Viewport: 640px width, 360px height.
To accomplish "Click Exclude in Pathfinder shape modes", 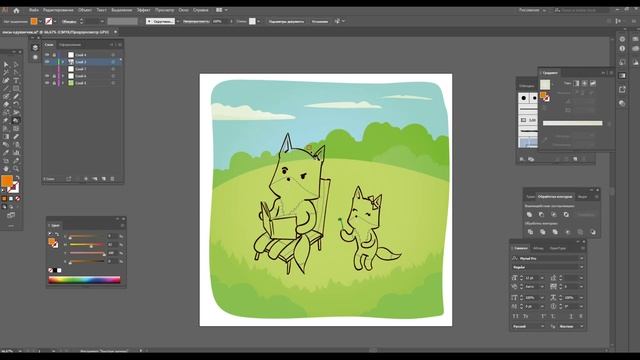I will tap(566, 214).
